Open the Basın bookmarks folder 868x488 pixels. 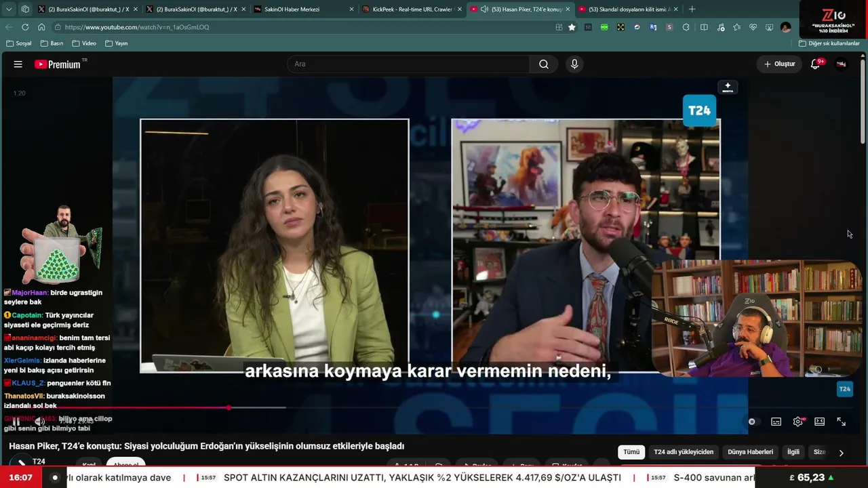click(52, 43)
